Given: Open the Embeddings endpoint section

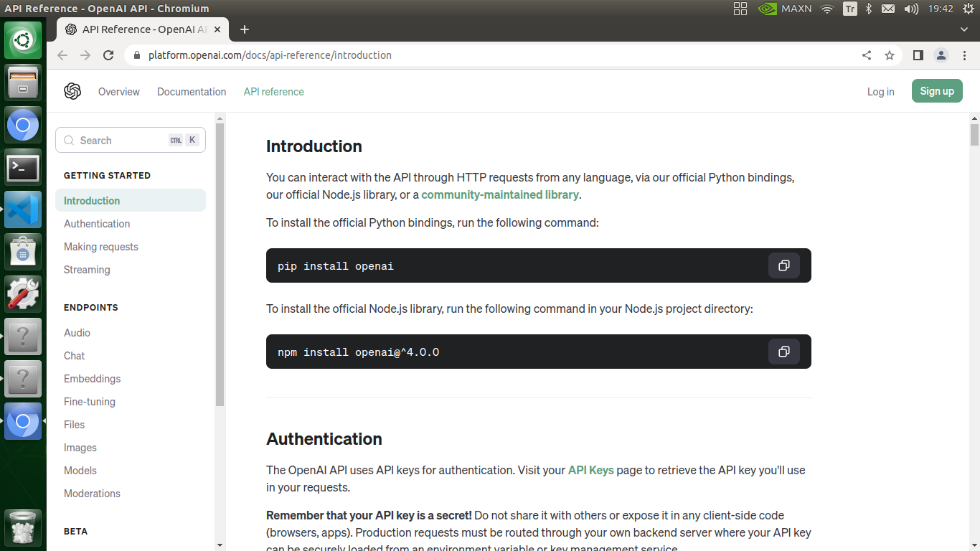Looking at the screenshot, I should point(92,379).
